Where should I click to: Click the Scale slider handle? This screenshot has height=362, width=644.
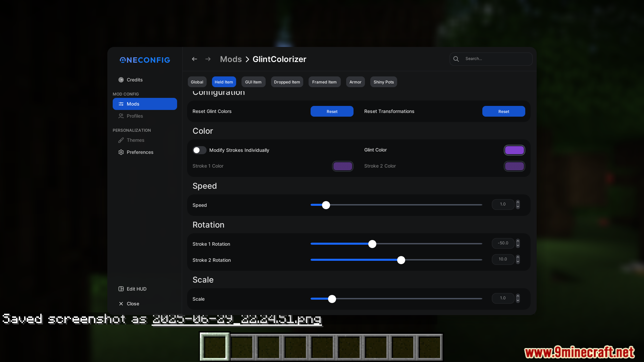[x=332, y=299]
